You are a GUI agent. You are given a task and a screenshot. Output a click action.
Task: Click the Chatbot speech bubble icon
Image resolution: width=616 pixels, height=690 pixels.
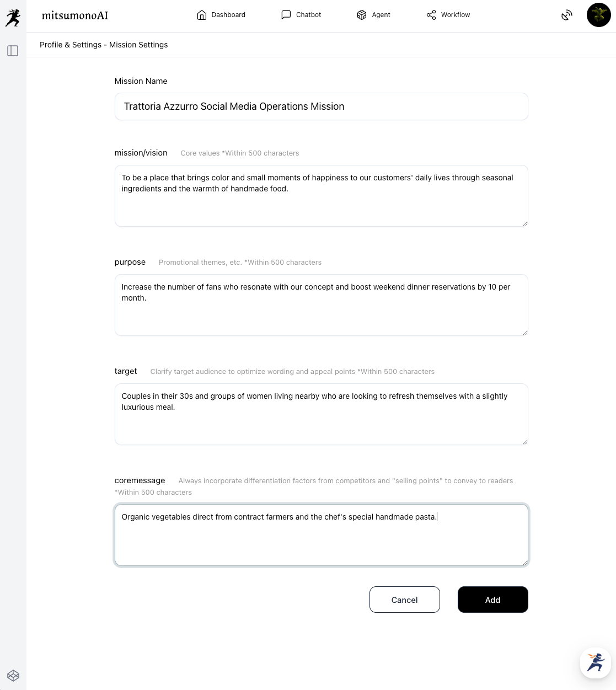(286, 15)
